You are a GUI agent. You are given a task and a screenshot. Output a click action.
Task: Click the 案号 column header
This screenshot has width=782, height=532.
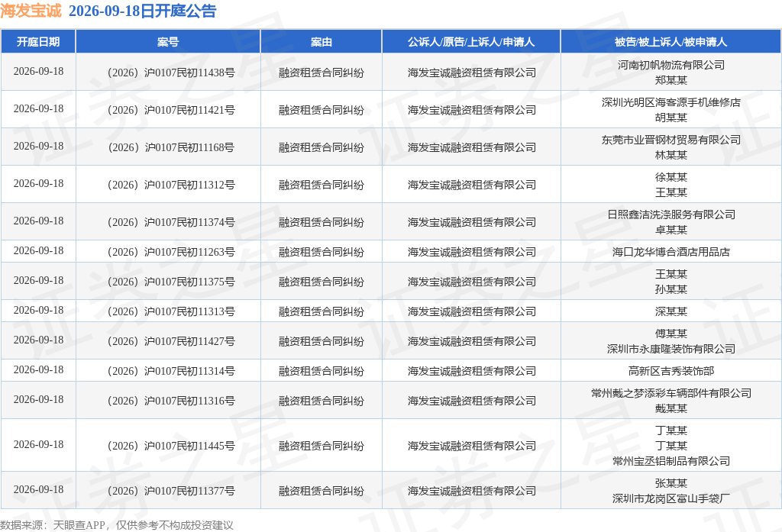pyautogui.click(x=168, y=42)
